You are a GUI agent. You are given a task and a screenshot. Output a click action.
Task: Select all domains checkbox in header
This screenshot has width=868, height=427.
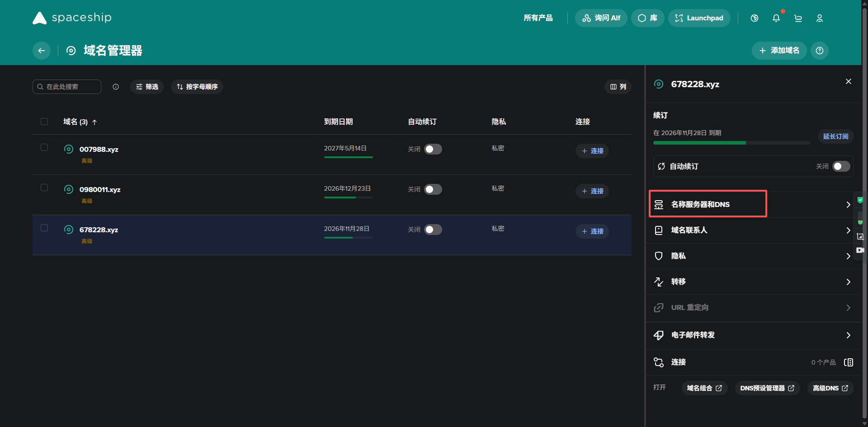(44, 122)
